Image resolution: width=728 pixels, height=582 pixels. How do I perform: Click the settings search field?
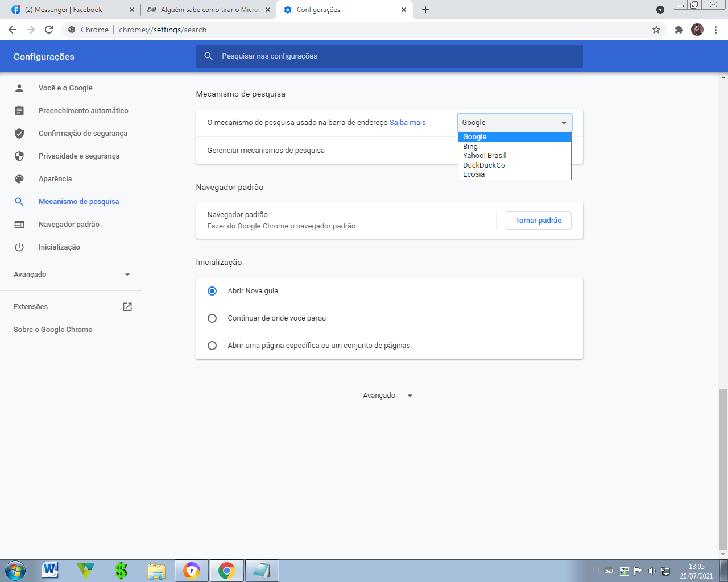(390, 56)
